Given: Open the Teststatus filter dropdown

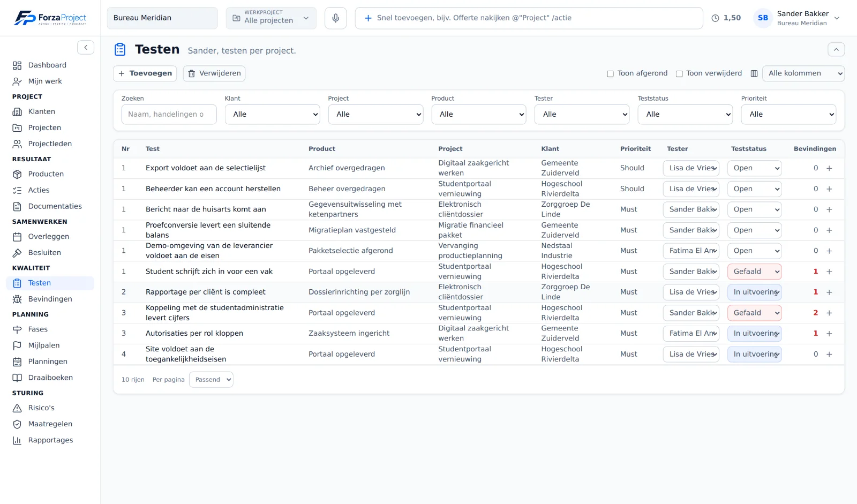Looking at the screenshot, I should pyautogui.click(x=685, y=115).
